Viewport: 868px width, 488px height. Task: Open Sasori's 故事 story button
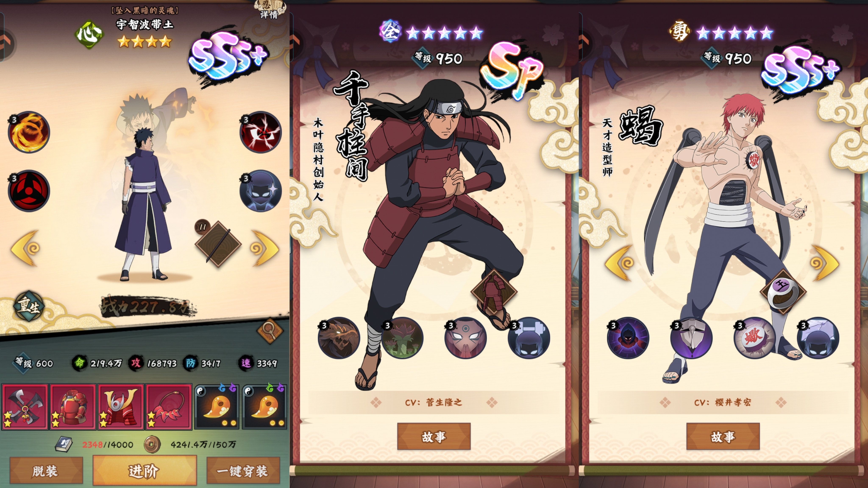pyautogui.click(x=723, y=437)
